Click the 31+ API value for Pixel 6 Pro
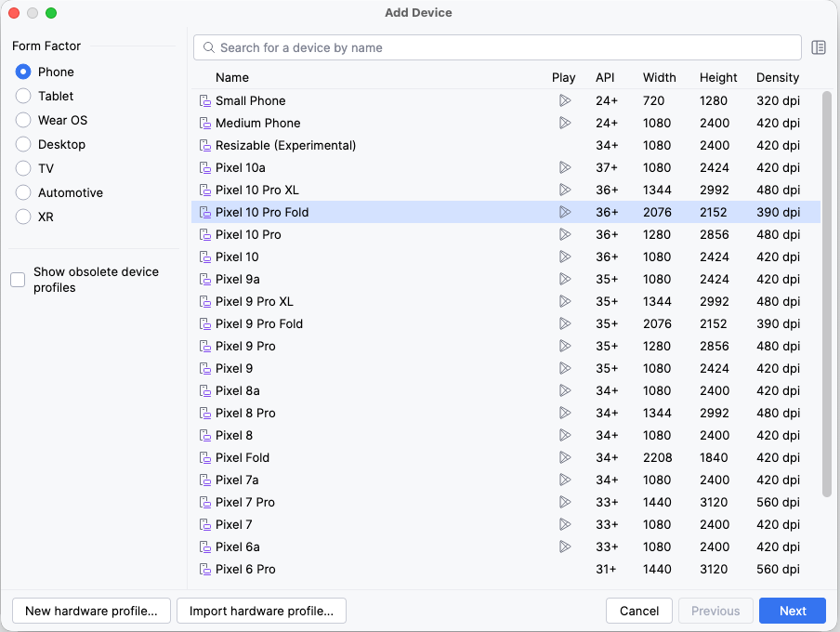Image resolution: width=840 pixels, height=632 pixels. [x=606, y=570]
